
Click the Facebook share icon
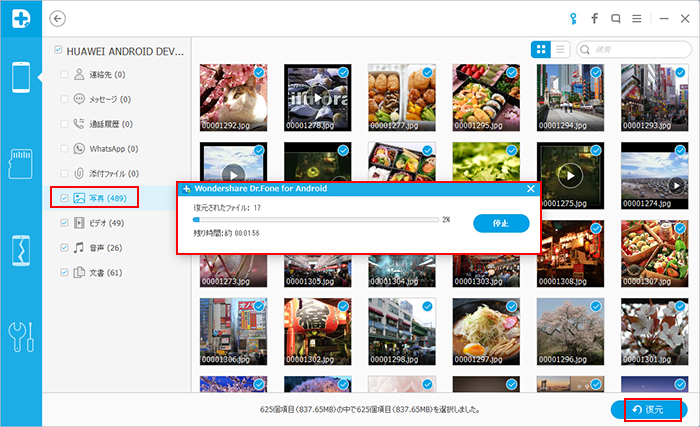pyautogui.click(x=595, y=18)
